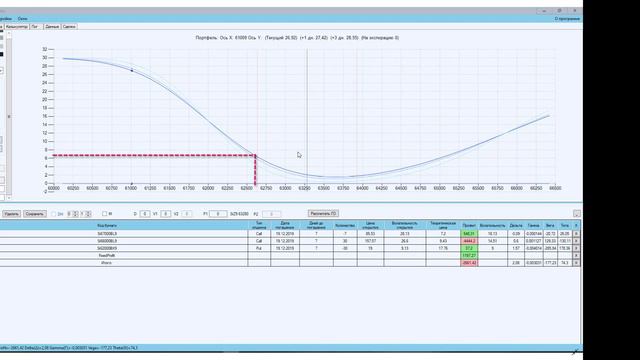Click the second numeric stepper arrows
This screenshot has width=640, height=360.
[89, 214]
